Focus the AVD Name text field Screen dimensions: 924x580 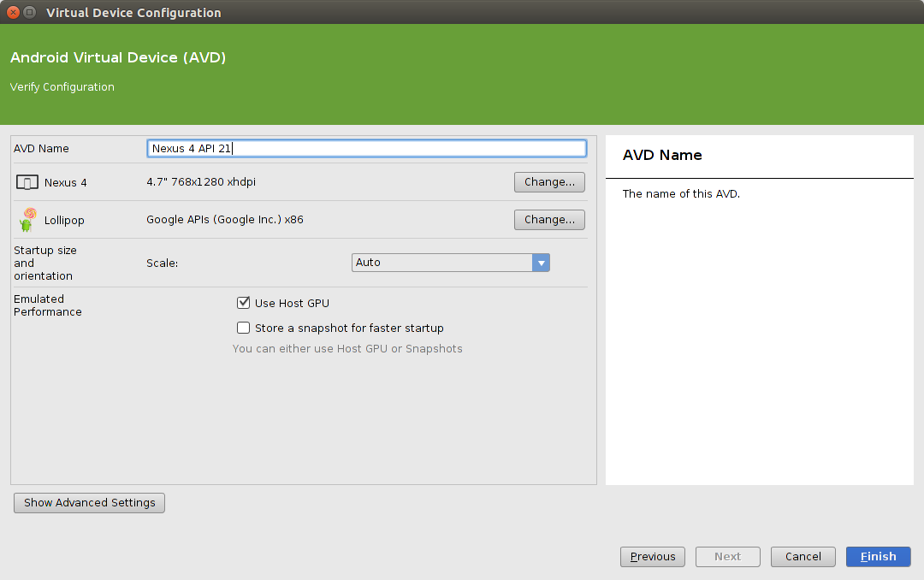pos(366,149)
